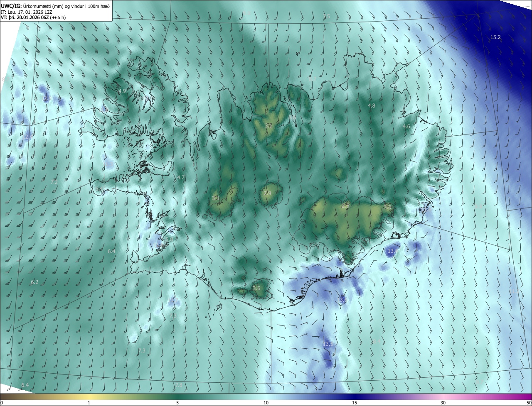
Task: Click the 13.5 value south of Iceland
Action: click(328, 344)
